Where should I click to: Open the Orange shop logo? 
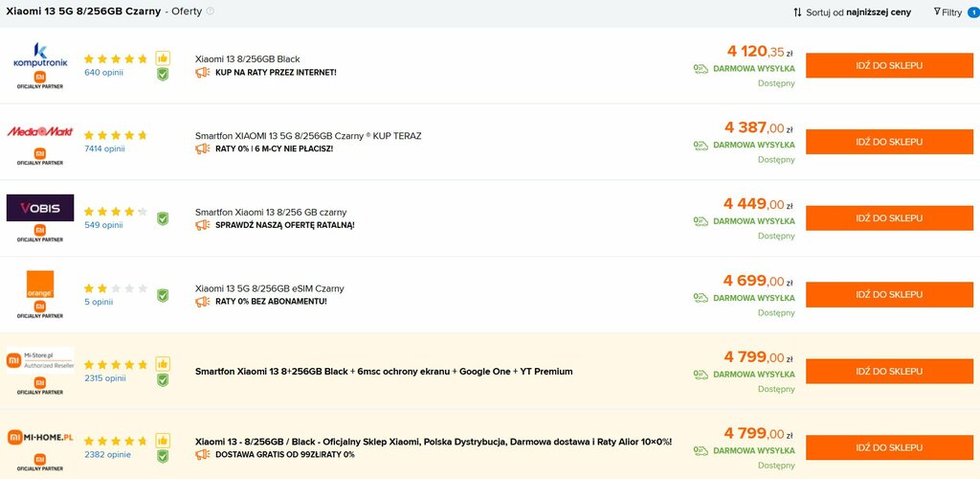40,285
